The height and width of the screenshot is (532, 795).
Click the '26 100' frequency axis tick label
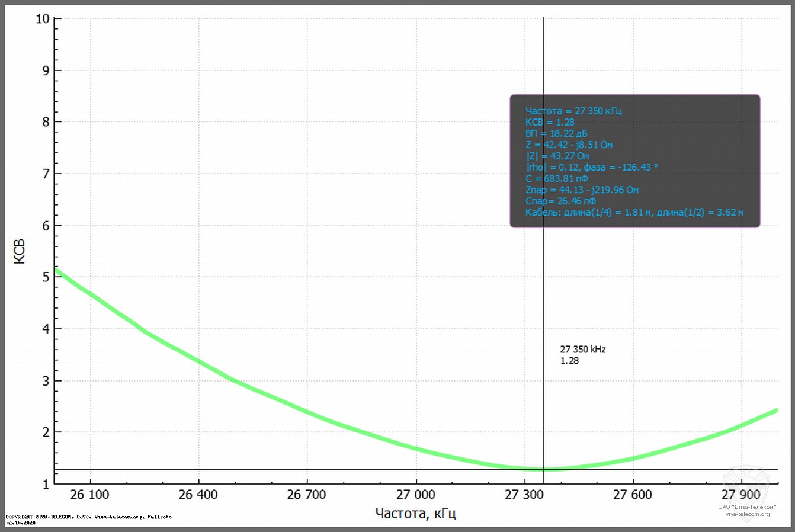tap(90, 495)
